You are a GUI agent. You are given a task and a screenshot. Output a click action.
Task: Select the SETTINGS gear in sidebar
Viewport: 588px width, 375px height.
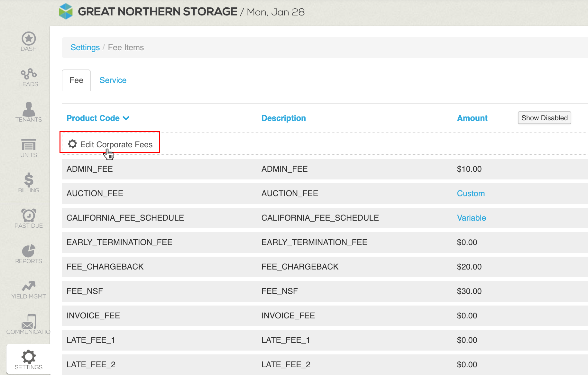[x=29, y=357]
